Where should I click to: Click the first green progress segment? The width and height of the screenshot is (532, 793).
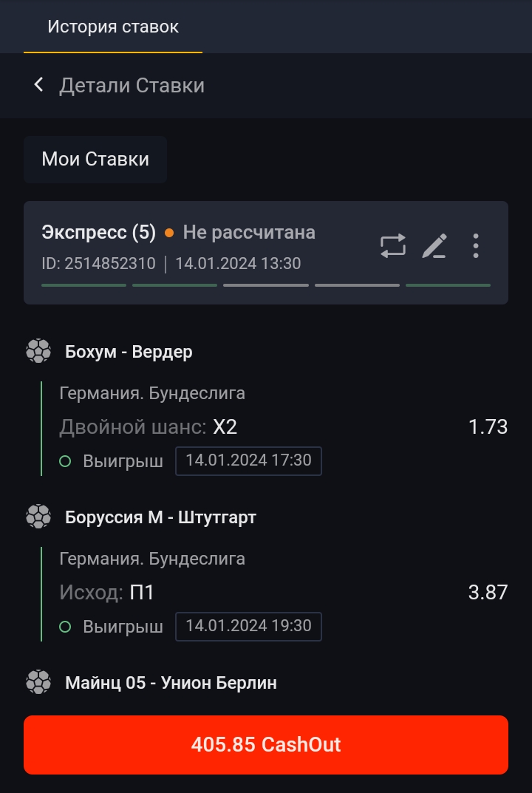(84, 285)
